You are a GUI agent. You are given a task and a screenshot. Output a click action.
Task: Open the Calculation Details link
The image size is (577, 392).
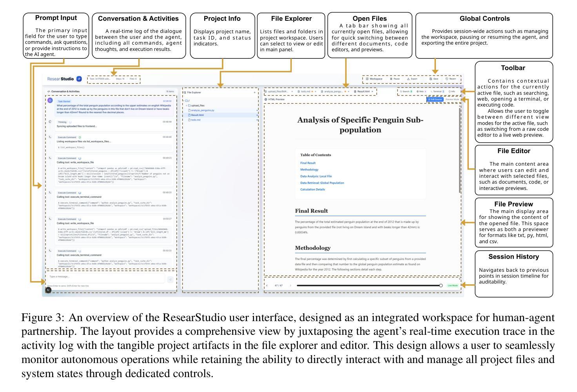pyautogui.click(x=313, y=190)
